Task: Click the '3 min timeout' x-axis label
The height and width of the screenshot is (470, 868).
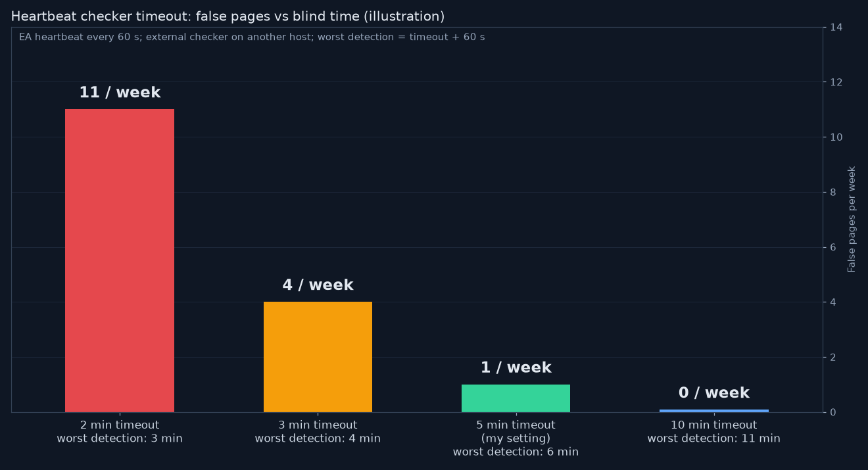Action: pos(318,425)
